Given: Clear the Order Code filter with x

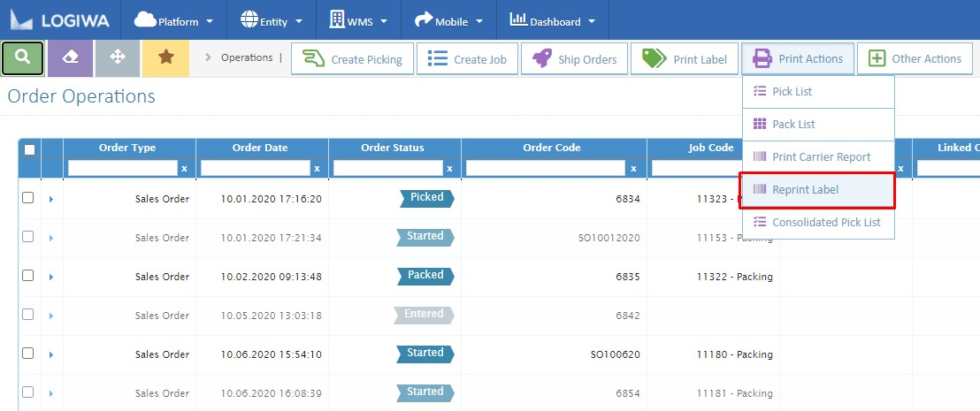Looking at the screenshot, I should pos(633,168).
